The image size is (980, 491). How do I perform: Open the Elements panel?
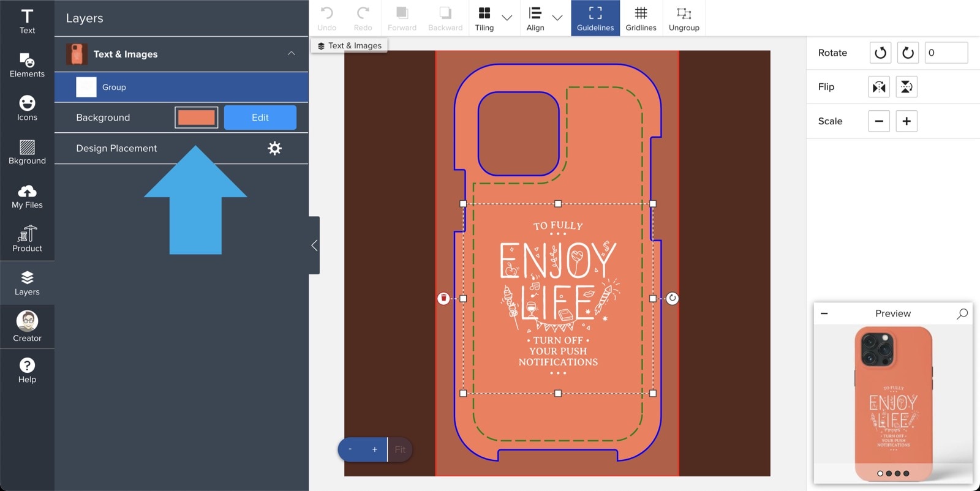[x=27, y=65]
